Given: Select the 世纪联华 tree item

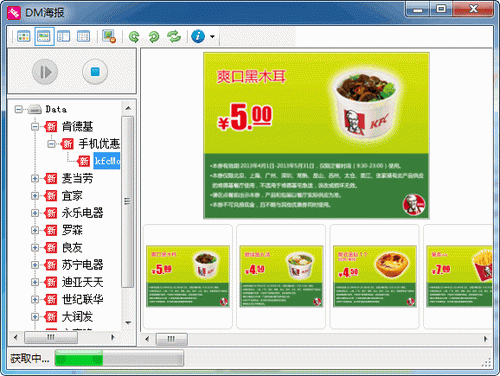Looking at the screenshot, I should click(x=82, y=300).
